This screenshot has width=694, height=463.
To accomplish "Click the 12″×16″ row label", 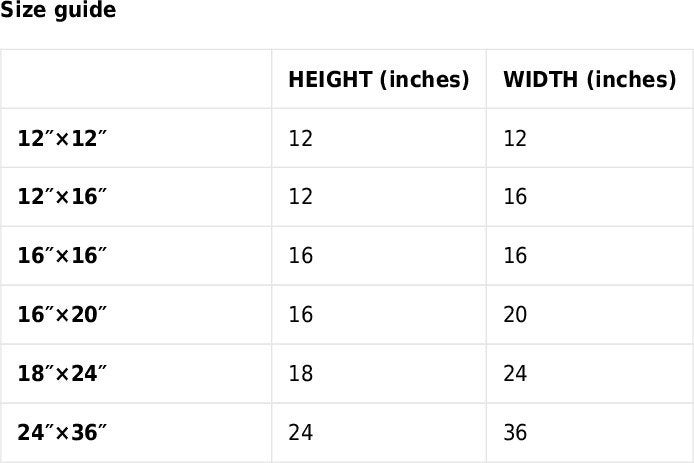I will pos(62,197).
